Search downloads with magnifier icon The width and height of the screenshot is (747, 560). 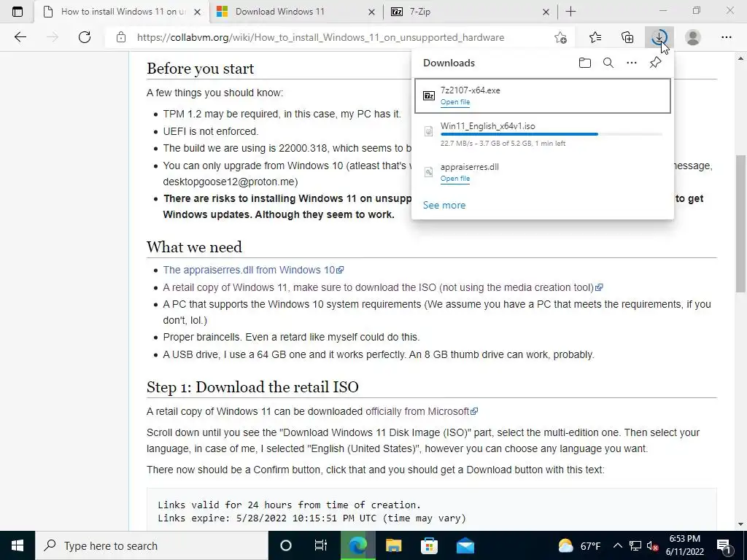coord(608,63)
